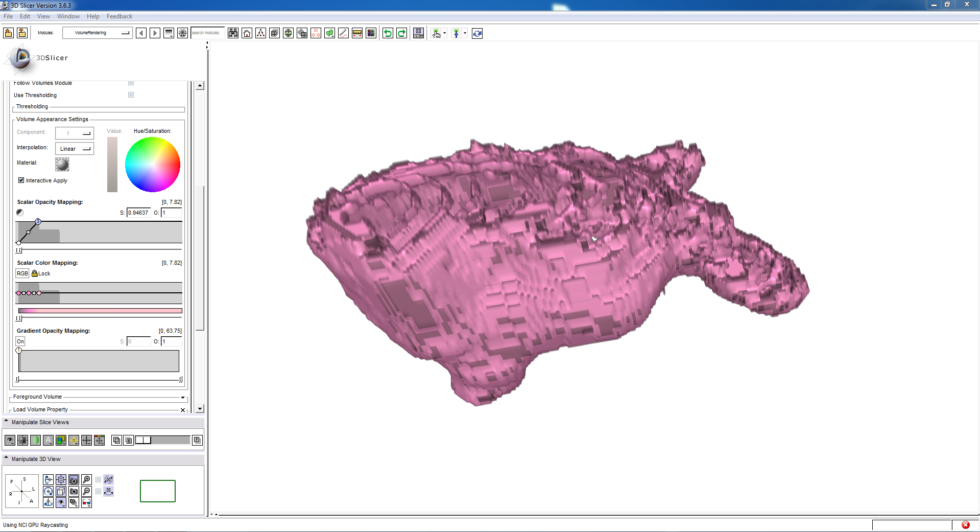
Task: Click the yellow crosshair icon in slice views
Action: 74,440
